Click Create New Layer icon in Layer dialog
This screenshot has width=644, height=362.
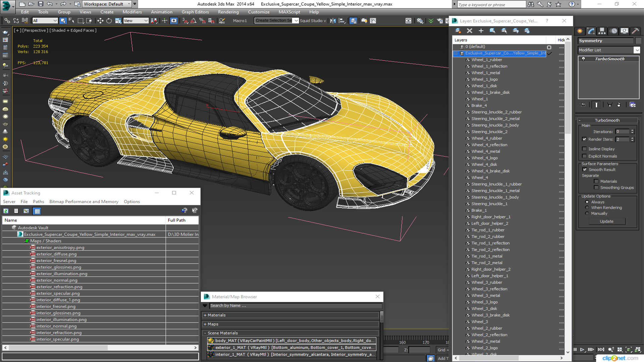pos(458,31)
